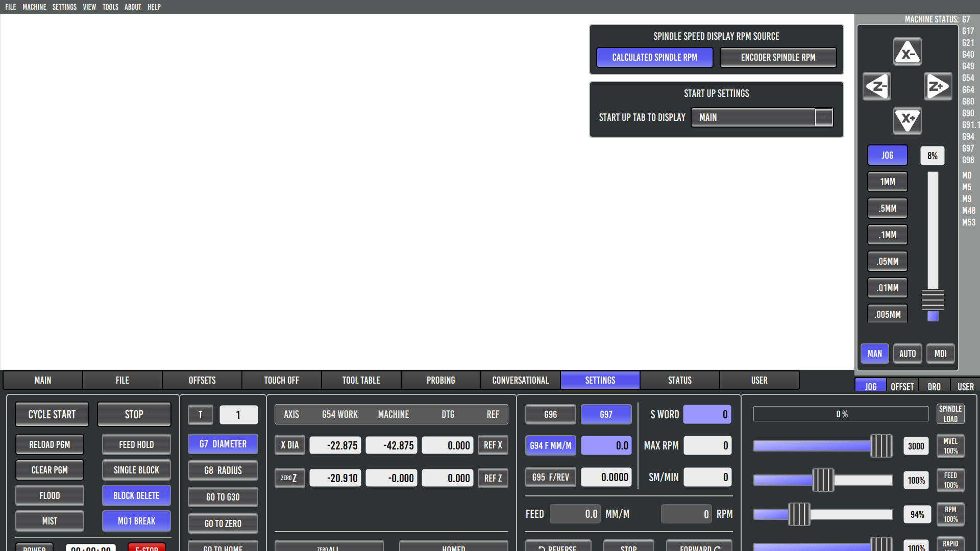Click the X DIA zero button
The image size is (980, 551).
(289, 445)
